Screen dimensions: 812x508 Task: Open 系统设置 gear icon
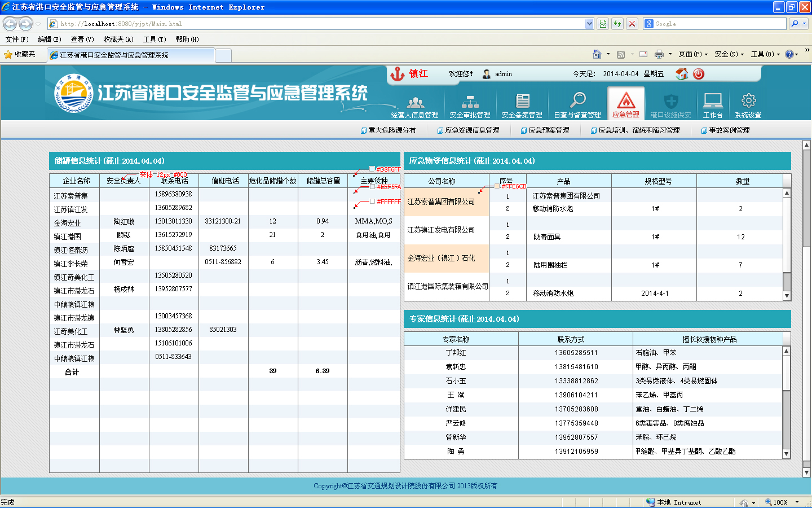pyautogui.click(x=748, y=101)
